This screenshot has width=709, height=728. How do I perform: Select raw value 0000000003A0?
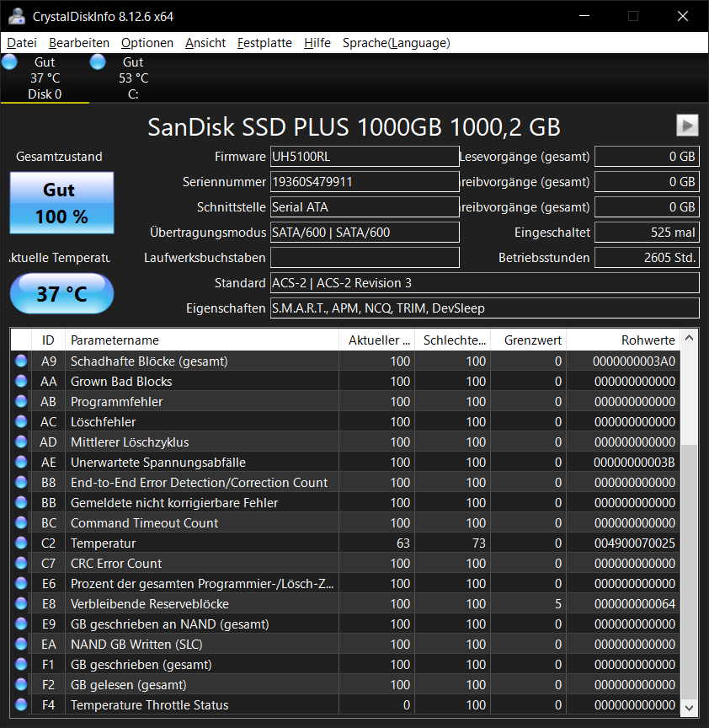[634, 361]
